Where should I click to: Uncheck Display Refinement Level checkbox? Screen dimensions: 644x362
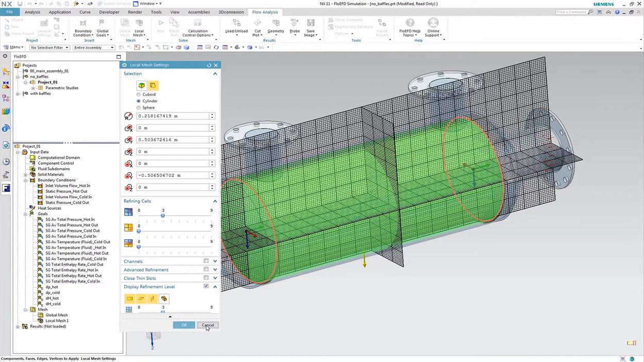206,286
